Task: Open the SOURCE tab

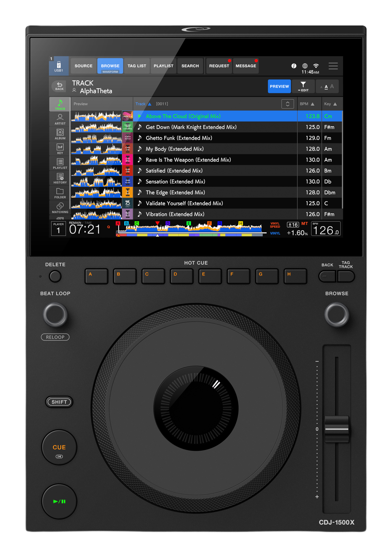Action: (x=83, y=66)
